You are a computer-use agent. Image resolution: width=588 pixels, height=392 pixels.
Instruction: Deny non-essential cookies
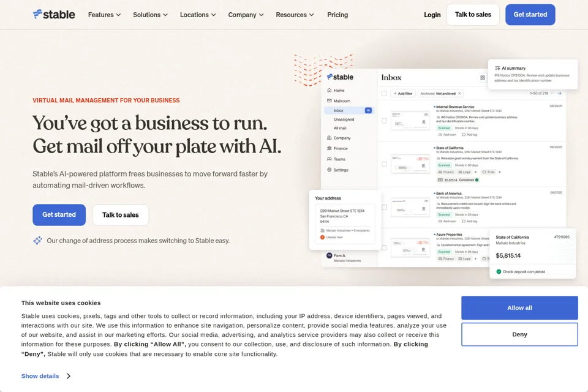(x=519, y=334)
